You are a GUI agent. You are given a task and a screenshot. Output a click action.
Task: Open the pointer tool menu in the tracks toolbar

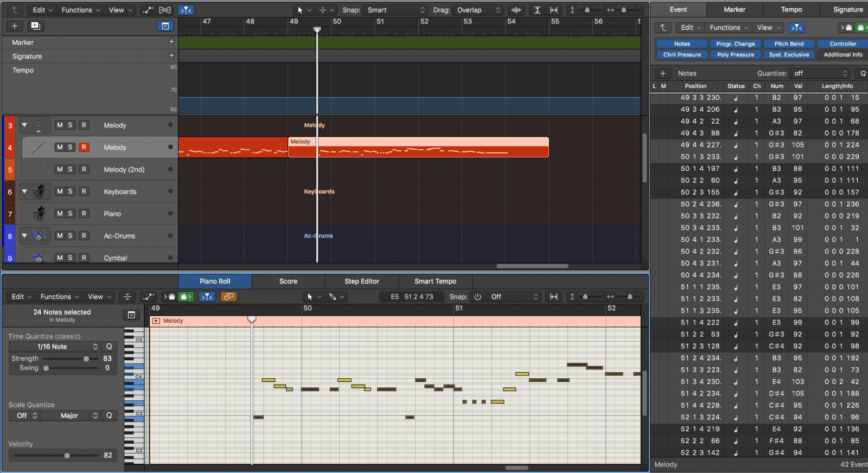[303, 10]
